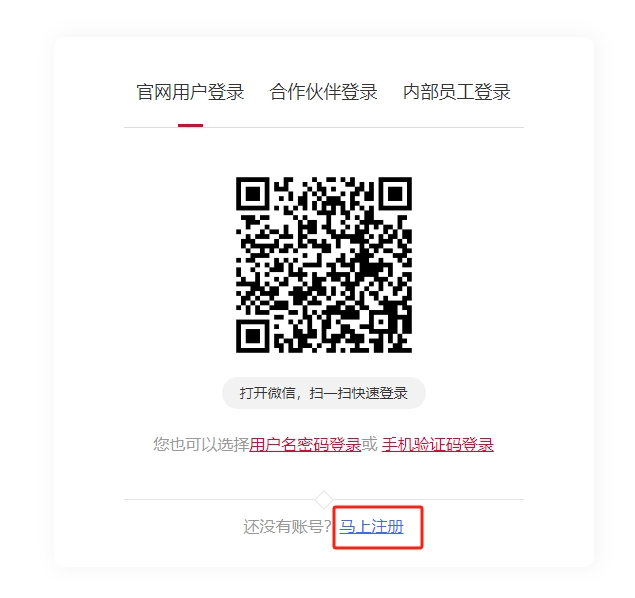Image resolution: width=635 pixels, height=598 pixels.
Task: Click the QR code's bottom-left finder square
Action: click(253, 336)
